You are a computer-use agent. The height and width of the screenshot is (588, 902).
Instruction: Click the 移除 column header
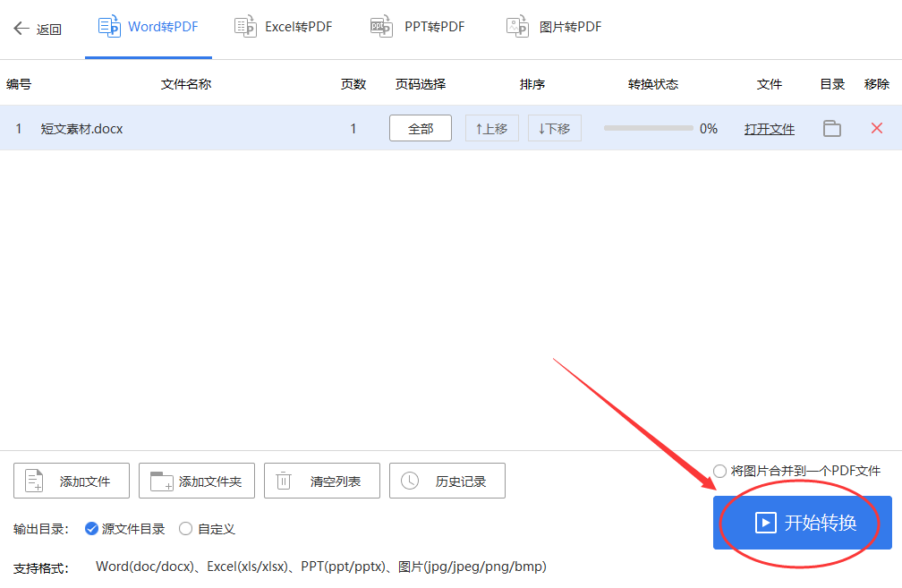877,84
